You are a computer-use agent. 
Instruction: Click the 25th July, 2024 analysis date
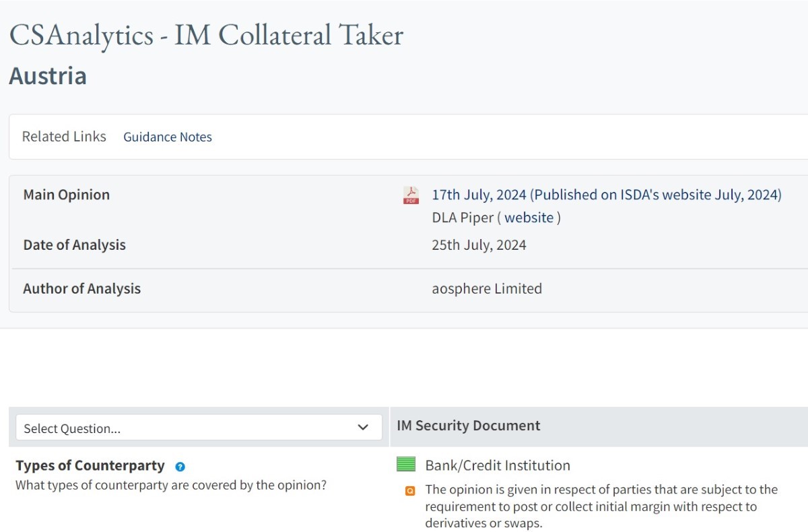coord(479,245)
